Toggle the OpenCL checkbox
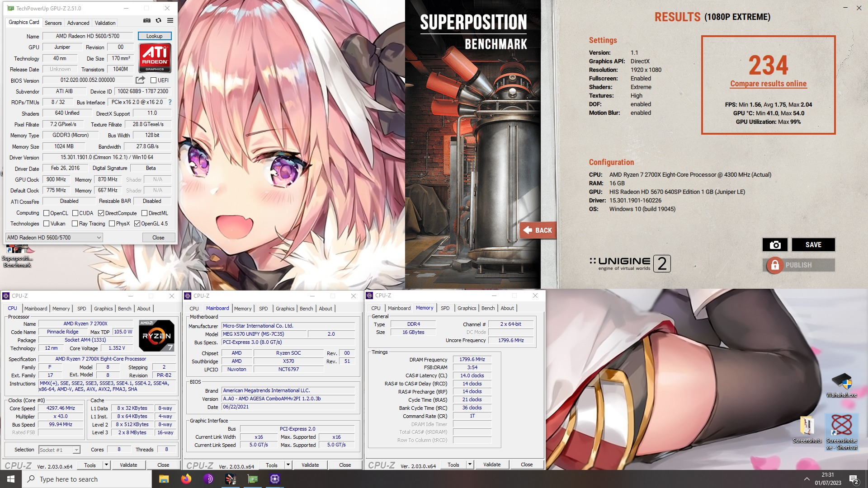The image size is (868, 488). click(x=46, y=213)
